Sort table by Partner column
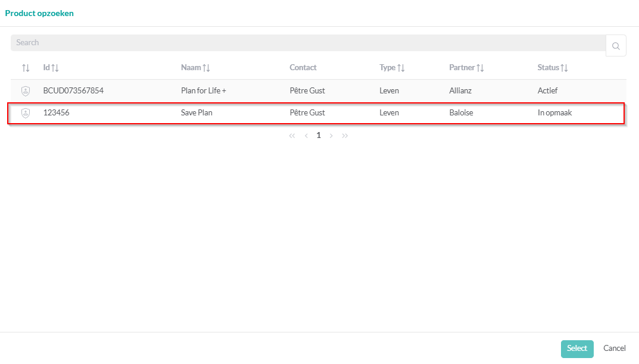The height and width of the screenshot is (364, 639). tap(480, 68)
